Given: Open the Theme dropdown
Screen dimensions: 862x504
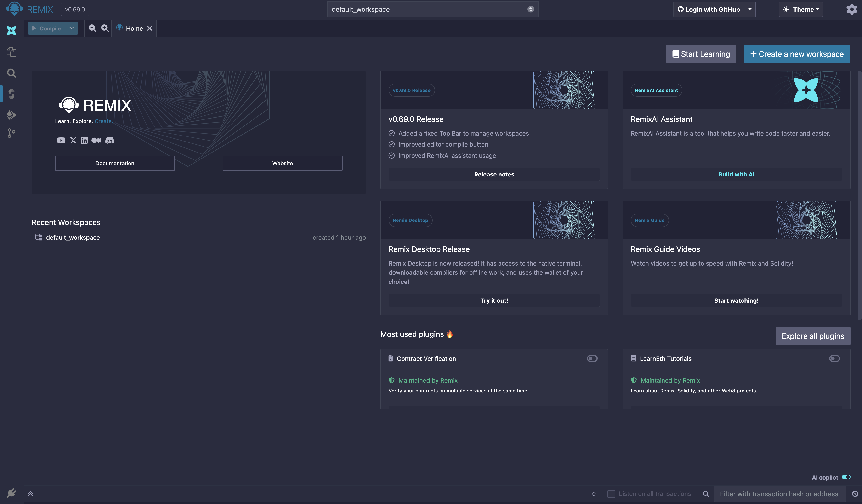Looking at the screenshot, I should tap(801, 9).
